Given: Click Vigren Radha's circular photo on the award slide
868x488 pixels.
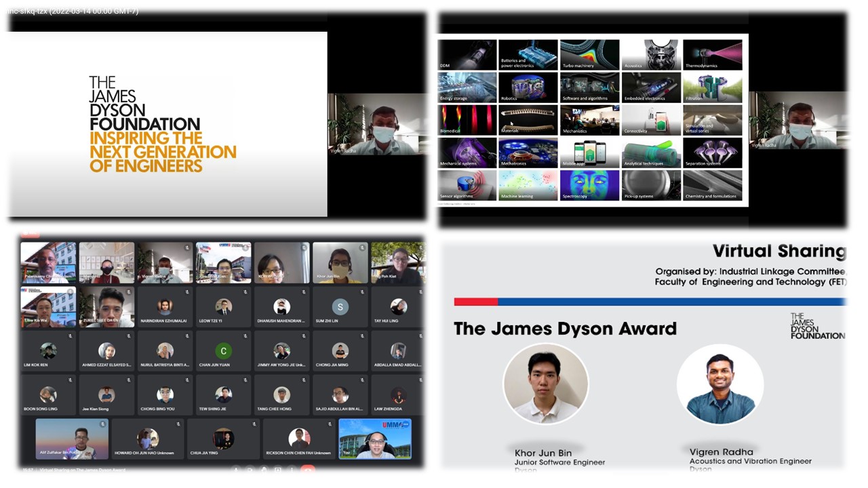Looking at the screenshot, I should (x=720, y=385).
